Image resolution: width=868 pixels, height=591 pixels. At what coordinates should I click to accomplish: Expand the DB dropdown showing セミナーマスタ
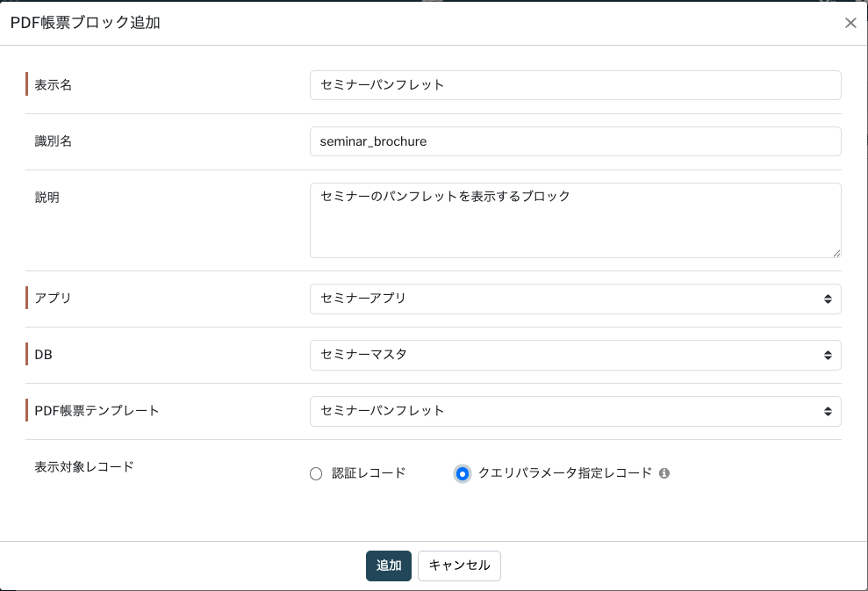coord(575,355)
